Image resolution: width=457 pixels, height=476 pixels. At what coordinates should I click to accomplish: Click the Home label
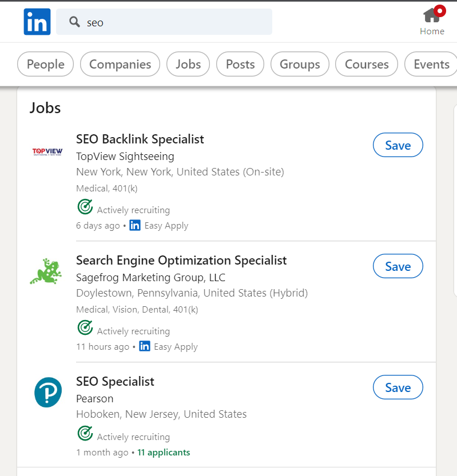coord(432,31)
